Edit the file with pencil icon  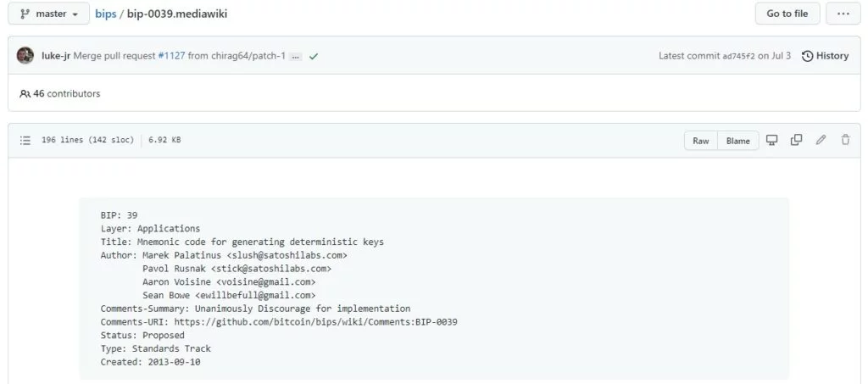pyautogui.click(x=821, y=140)
